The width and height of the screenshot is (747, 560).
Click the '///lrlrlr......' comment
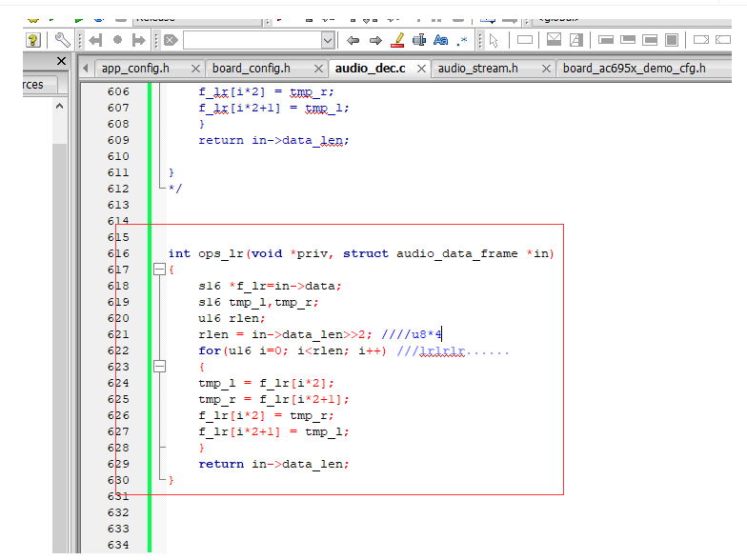click(454, 351)
